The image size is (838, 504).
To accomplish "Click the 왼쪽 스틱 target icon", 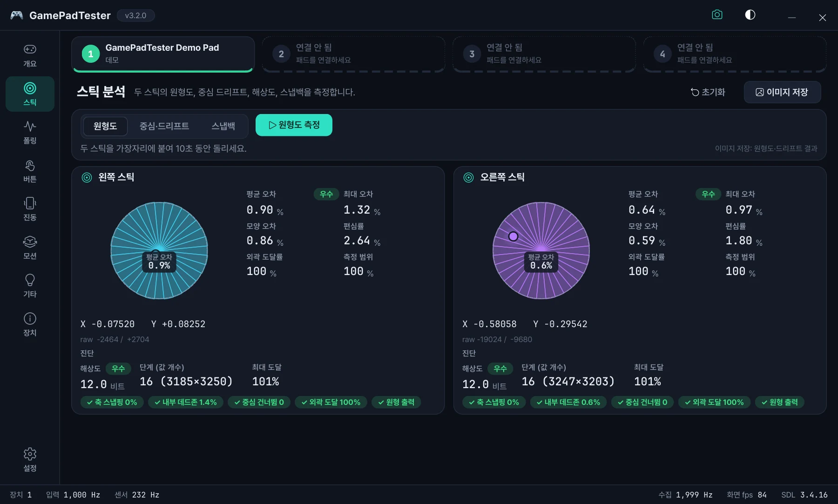I will pos(87,177).
